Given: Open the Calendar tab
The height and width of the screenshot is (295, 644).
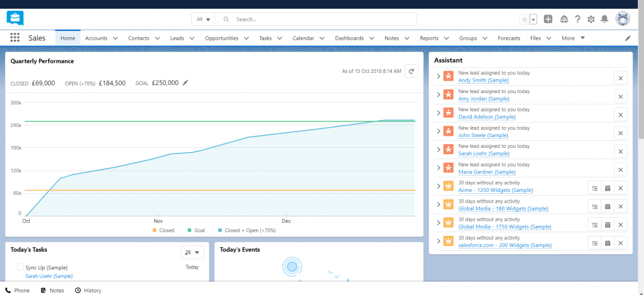Looking at the screenshot, I should point(303,38).
